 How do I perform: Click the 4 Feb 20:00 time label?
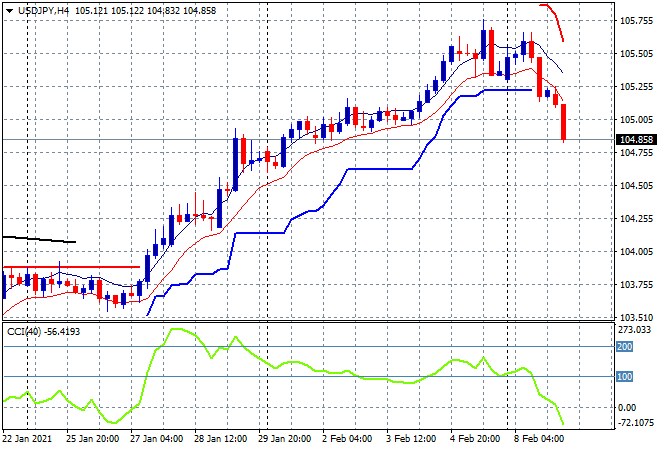[x=475, y=439]
